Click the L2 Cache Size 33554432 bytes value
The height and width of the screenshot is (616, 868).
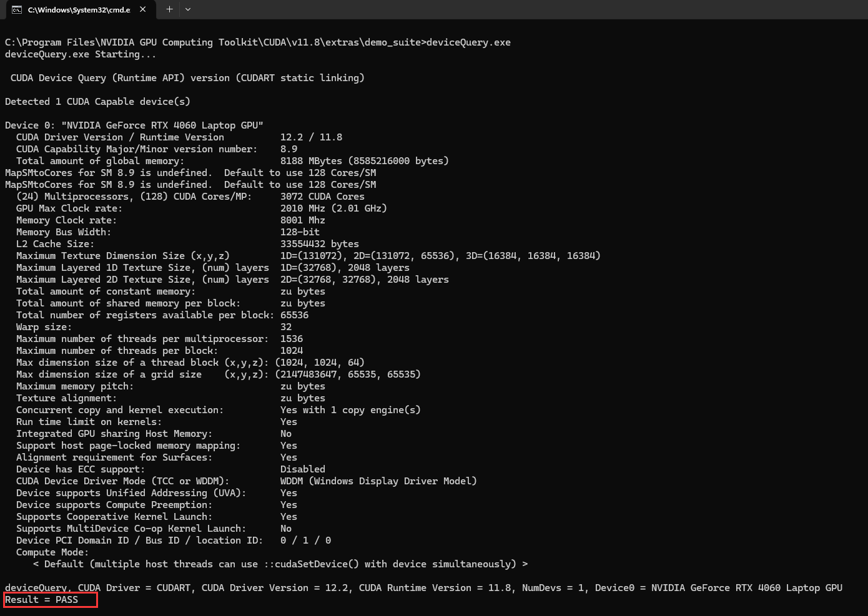tap(319, 244)
